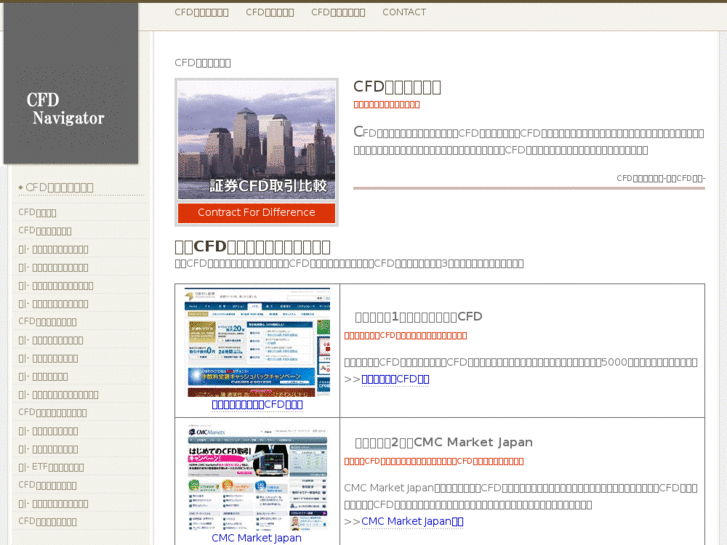This screenshot has height=545, width=727.
Task: Follow the blue CFD link under rank 1 thumbnail
Action: point(257,404)
